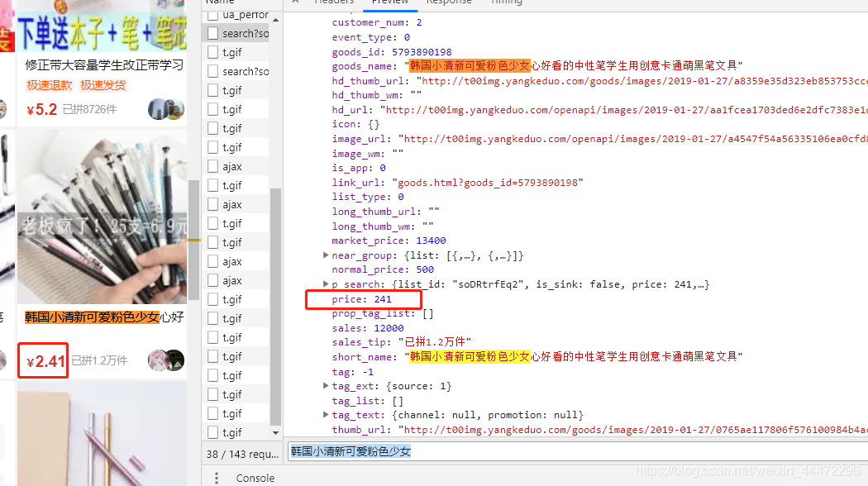
Task: Open the Console drawer tab
Action: pyautogui.click(x=255, y=478)
